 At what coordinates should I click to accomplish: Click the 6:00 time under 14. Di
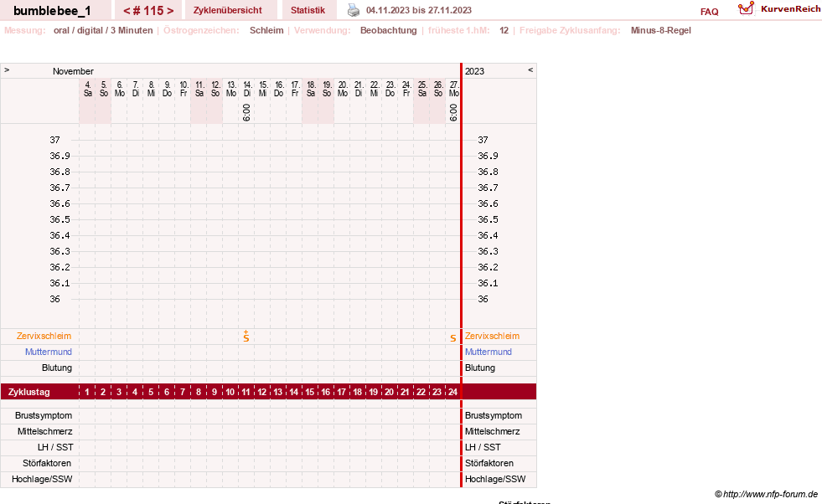click(x=246, y=113)
